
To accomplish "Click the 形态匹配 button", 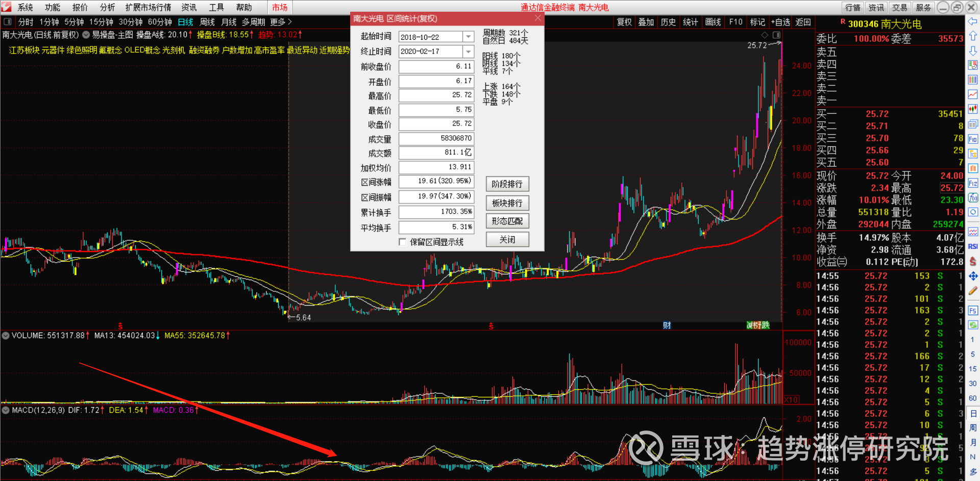I will click(507, 221).
